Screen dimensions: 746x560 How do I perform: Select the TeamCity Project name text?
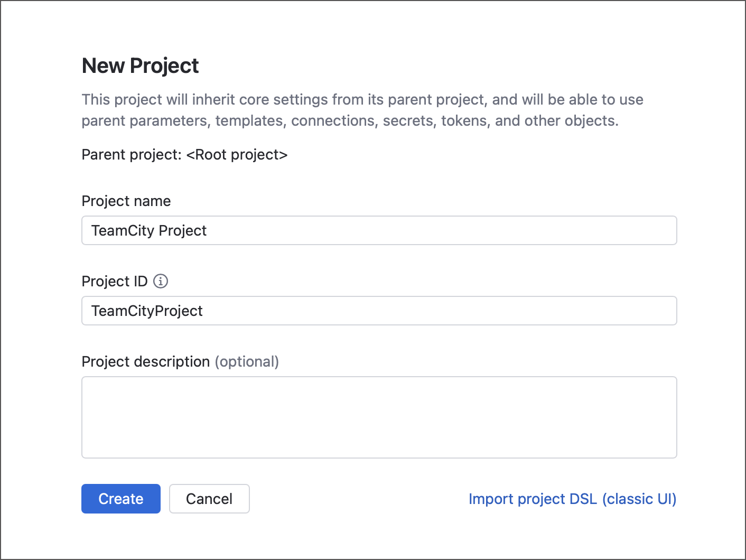[x=149, y=230]
